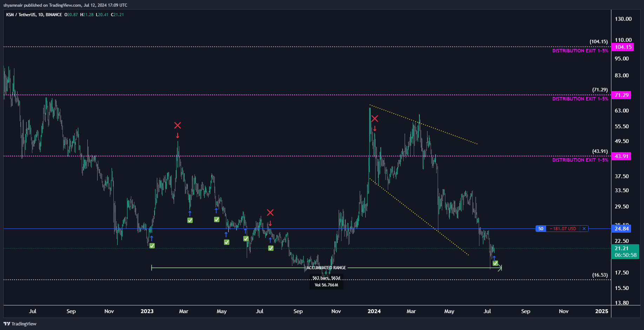Image resolution: width=644 pixels, height=330 pixels.
Task: Close the 50-unit order line with X
Action: pos(584,229)
